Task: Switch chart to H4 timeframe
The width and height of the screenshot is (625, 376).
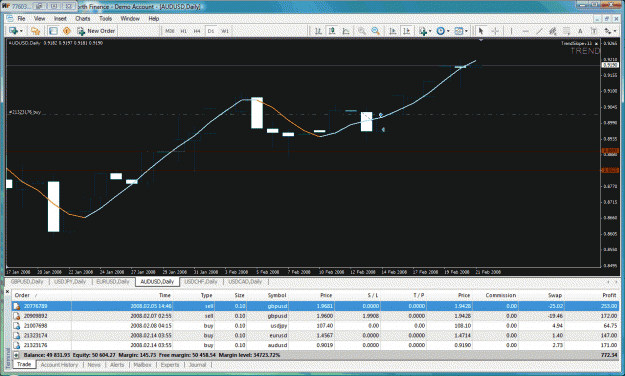Action: (197, 31)
